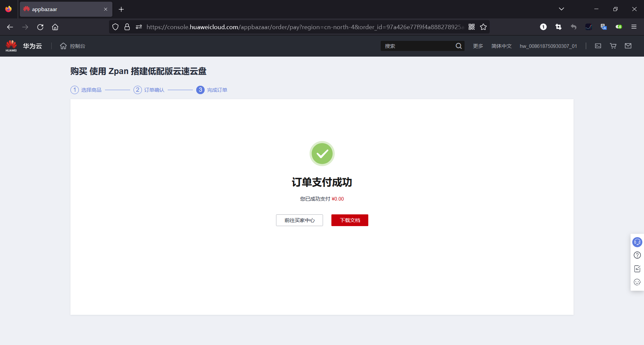Open help using the question mark icon
This screenshot has width=644, height=345.
[x=637, y=255]
